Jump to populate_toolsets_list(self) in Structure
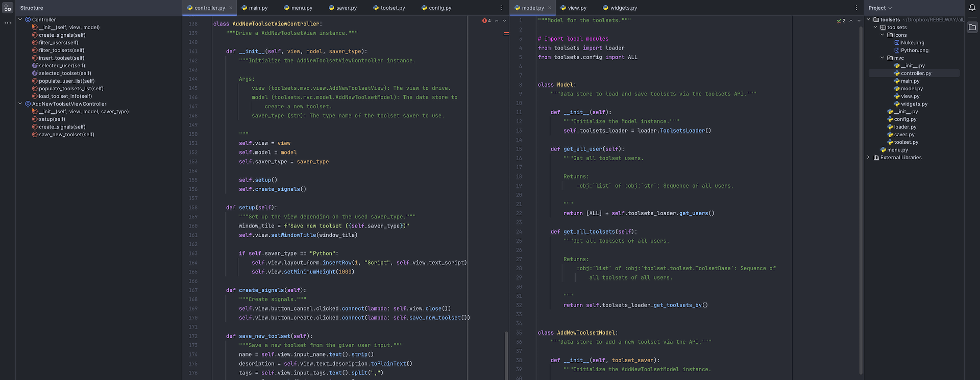Viewport: 980px width, 380px height. pos(71,88)
